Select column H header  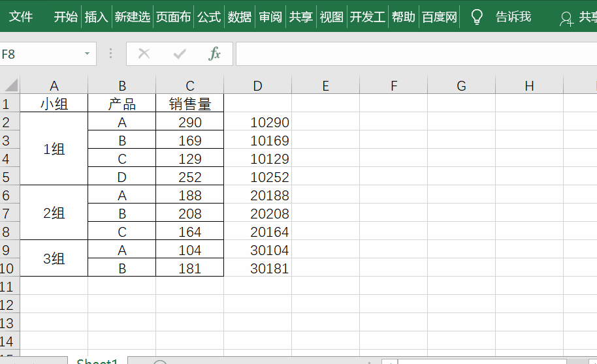tap(529, 85)
